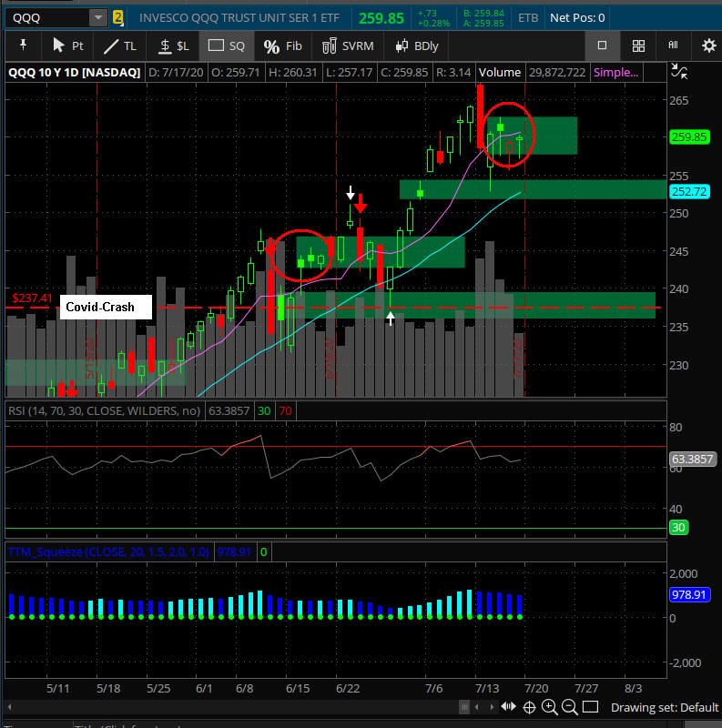Pick the Fibonacci retracement (Fib) tool
The image size is (722, 728).
282,45
